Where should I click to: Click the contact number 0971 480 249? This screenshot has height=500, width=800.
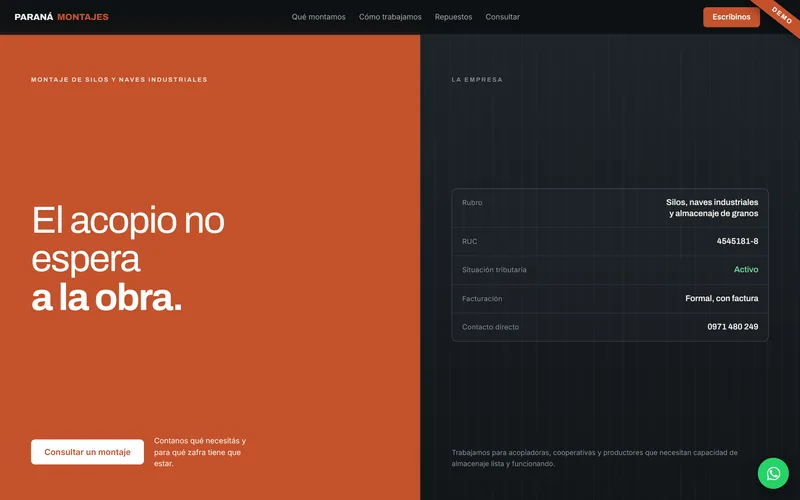[x=732, y=327]
